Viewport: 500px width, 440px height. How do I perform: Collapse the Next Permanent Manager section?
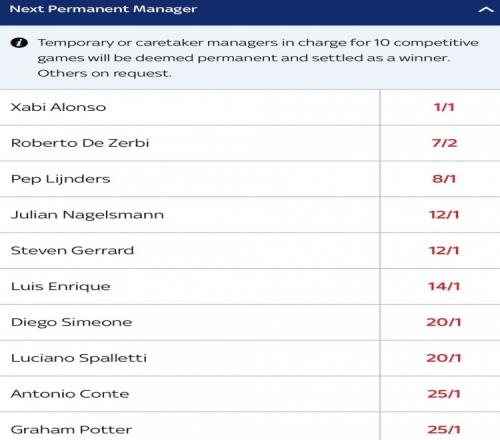[x=486, y=9]
